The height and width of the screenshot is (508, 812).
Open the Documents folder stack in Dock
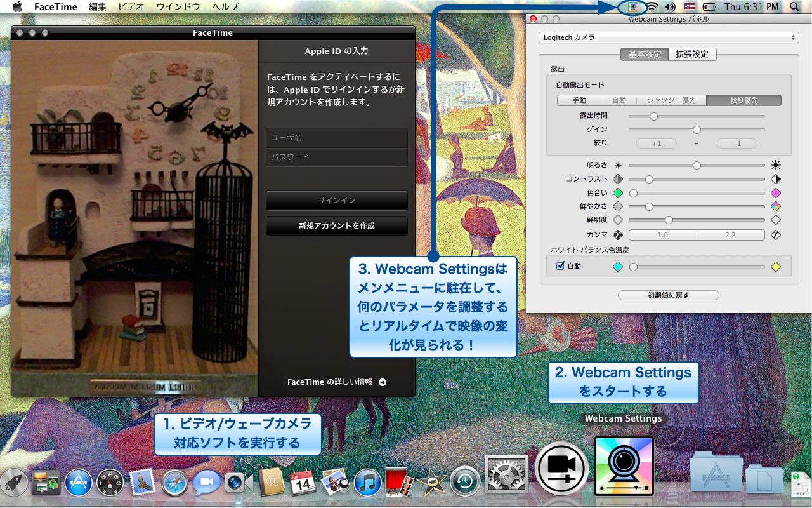coord(764,479)
